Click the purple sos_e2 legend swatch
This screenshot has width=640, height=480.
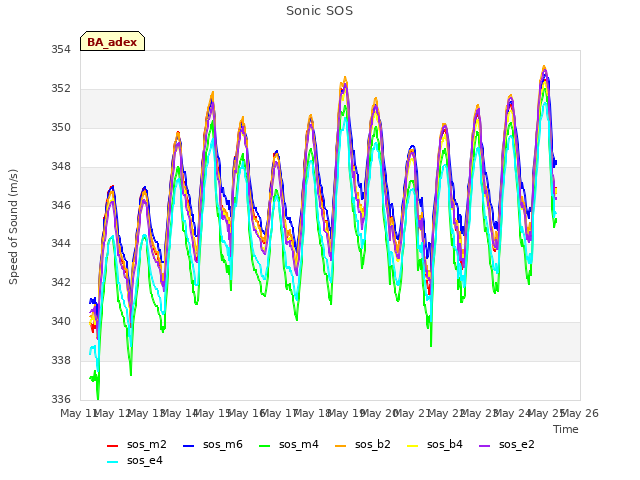[484, 446]
